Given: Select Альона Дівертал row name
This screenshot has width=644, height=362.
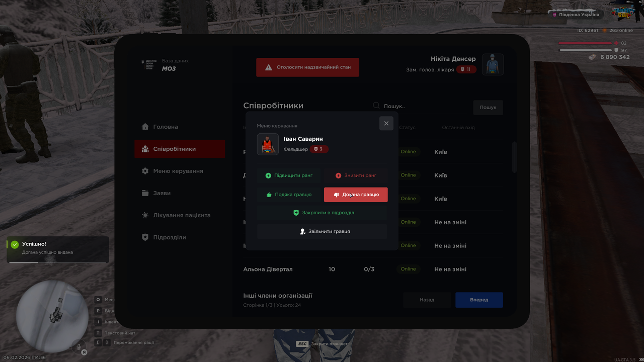Looking at the screenshot, I should pyautogui.click(x=268, y=269).
